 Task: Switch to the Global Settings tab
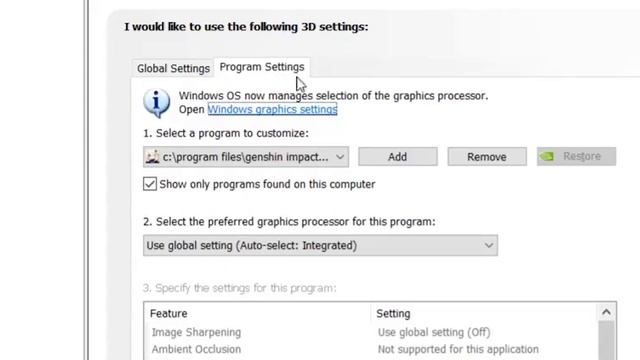point(173,68)
